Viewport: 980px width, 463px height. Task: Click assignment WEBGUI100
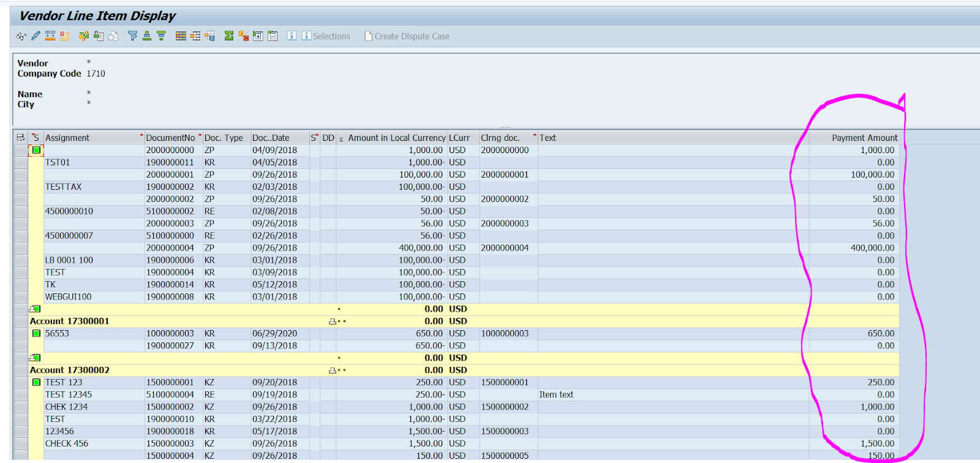point(68,297)
